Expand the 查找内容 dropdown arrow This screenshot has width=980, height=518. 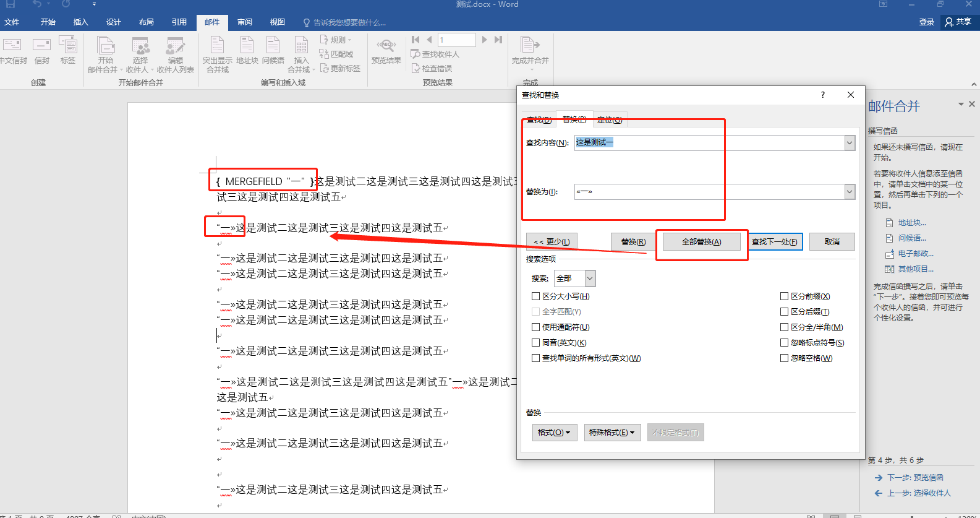(850, 143)
